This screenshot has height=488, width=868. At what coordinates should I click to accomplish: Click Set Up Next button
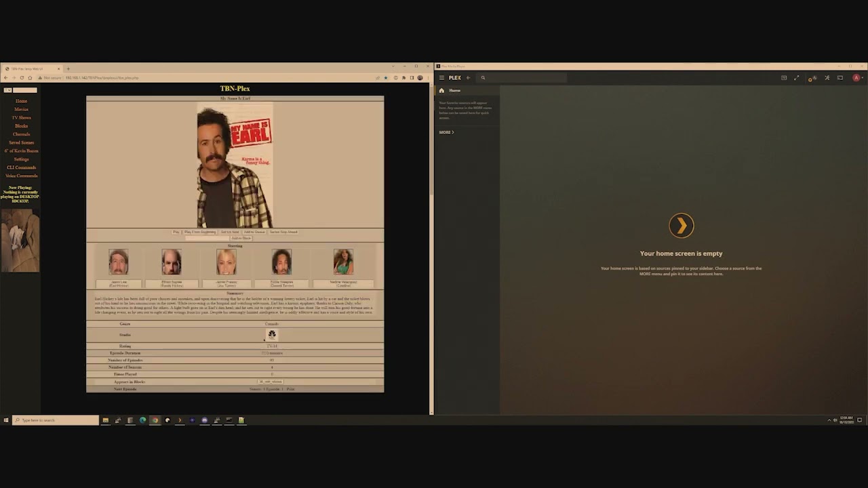(230, 232)
